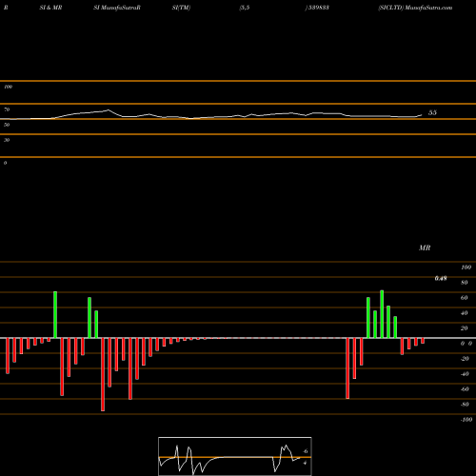Click the MR axis label "80"

(465, 283)
